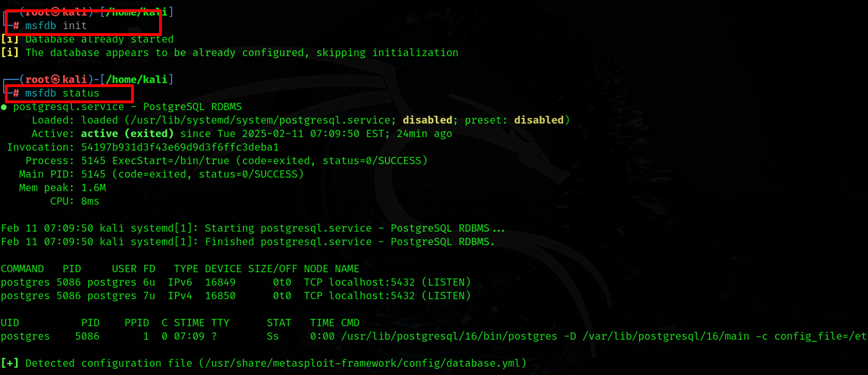Click the Invocation ID hash string
Image resolution: width=868 pixels, height=375 pixels.
[x=180, y=147]
